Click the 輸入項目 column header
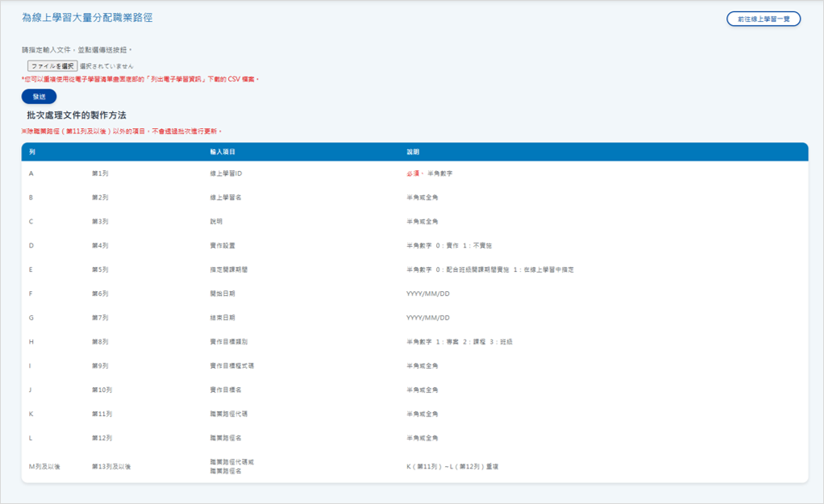The image size is (824, 504). [x=222, y=152]
